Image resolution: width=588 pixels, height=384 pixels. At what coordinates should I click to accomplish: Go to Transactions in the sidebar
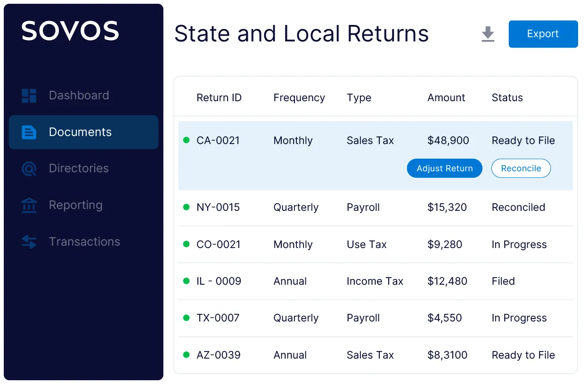pos(84,242)
